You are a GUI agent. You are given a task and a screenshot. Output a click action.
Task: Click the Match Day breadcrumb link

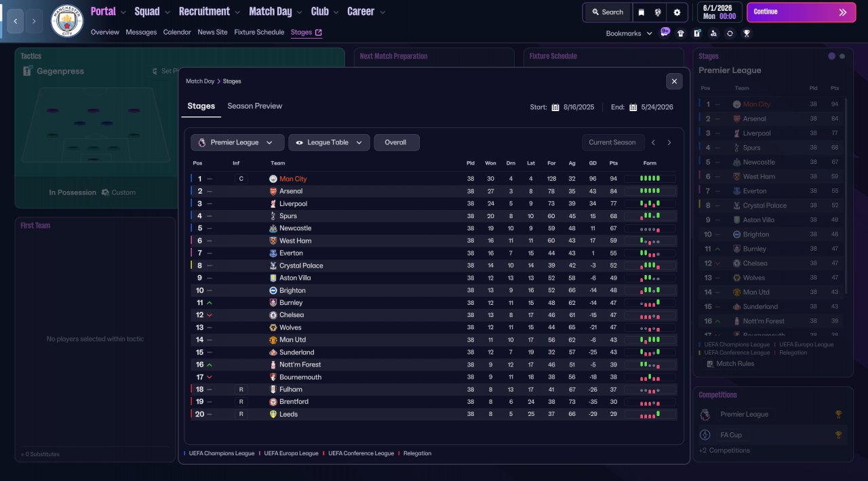200,81
